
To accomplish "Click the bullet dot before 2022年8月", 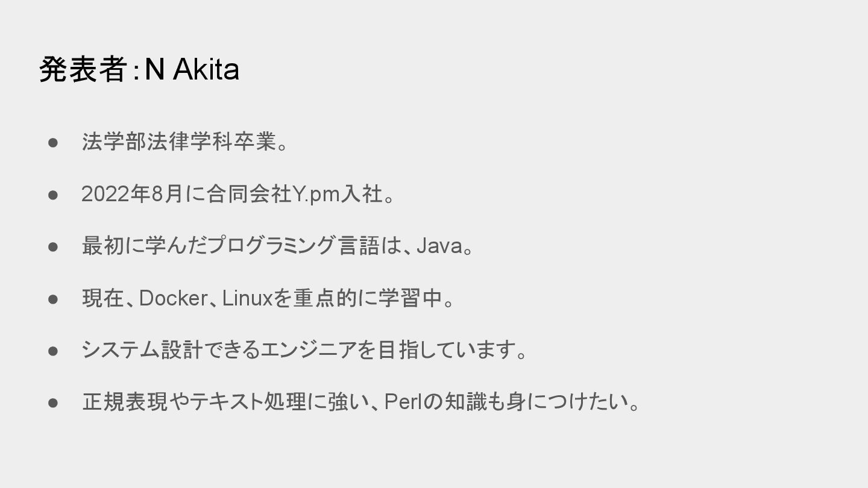I will click(x=53, y=195).
